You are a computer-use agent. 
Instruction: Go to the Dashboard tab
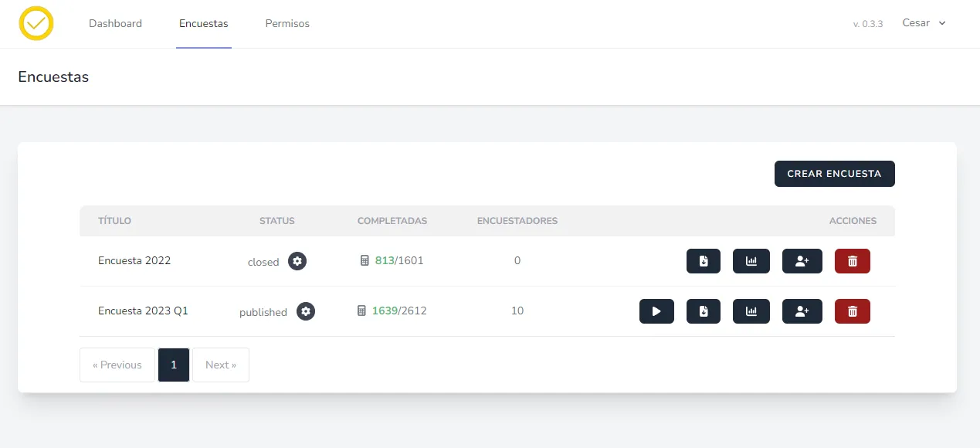(115, 23)
